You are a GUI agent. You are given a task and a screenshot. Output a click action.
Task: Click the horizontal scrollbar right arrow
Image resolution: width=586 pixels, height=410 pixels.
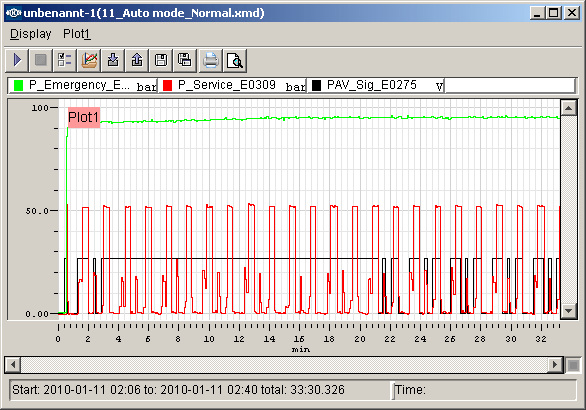point(555,364)
